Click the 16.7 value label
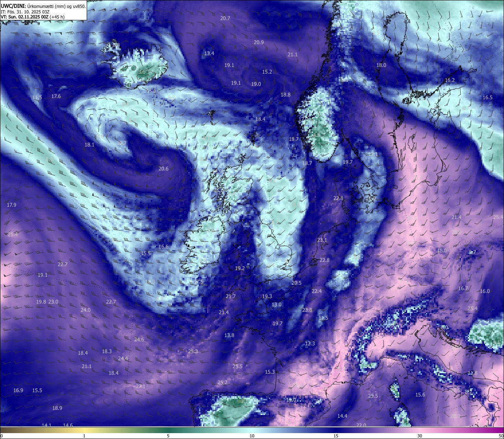The height and width of the screenshot is (439, 504). 463,289
